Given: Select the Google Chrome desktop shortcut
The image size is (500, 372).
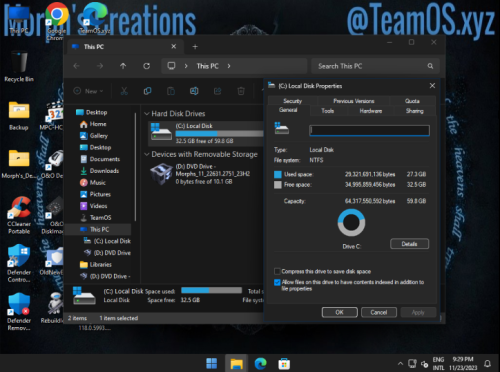Looking at the screenshot, I should pyautogui.click(x=56, y=22).
